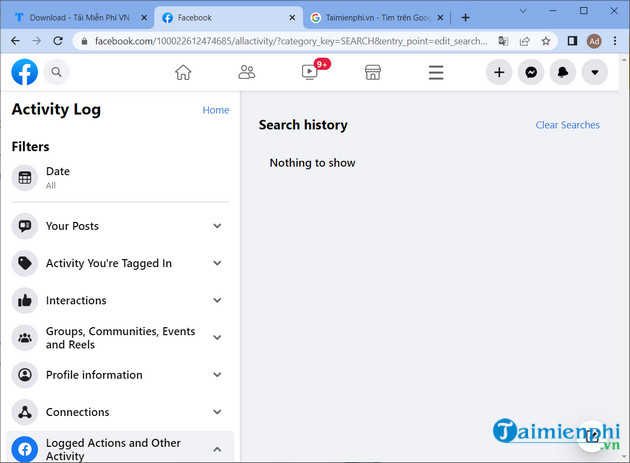Viewport: 630px width, 463px height.
Task: Go to the Facebook Home feed icon
Action: click(183, 72)
